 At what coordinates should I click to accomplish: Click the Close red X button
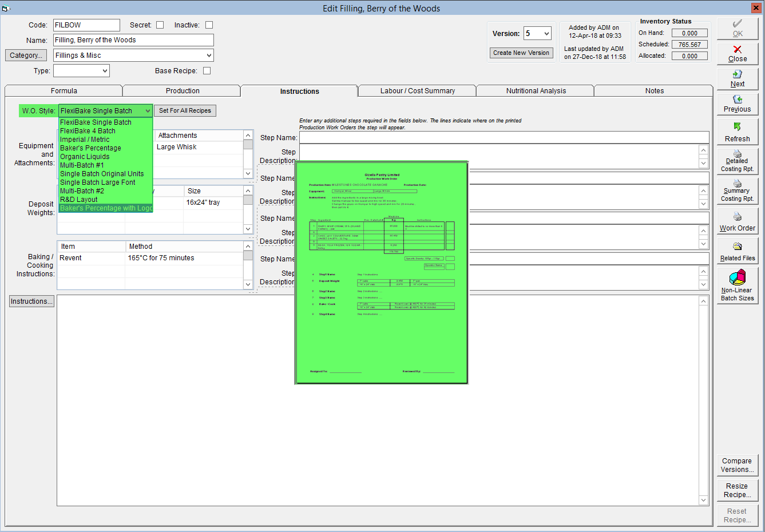pos(738,54)
